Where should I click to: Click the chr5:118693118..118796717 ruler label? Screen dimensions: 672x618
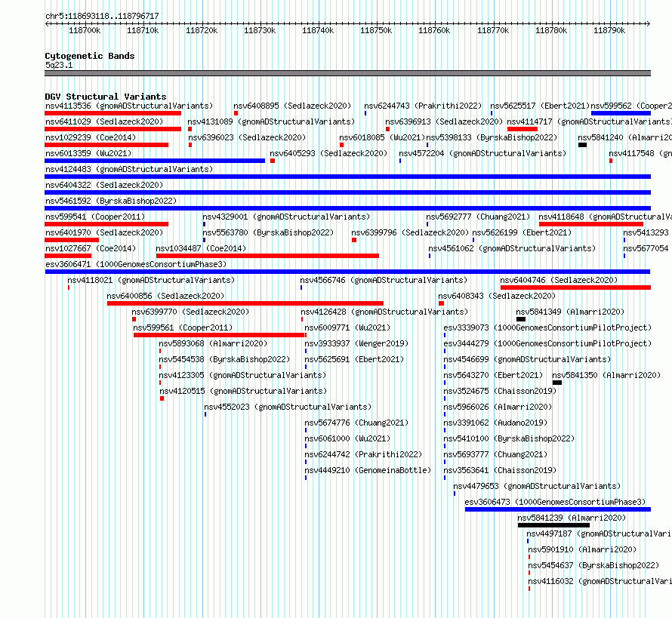click(102, 17)
